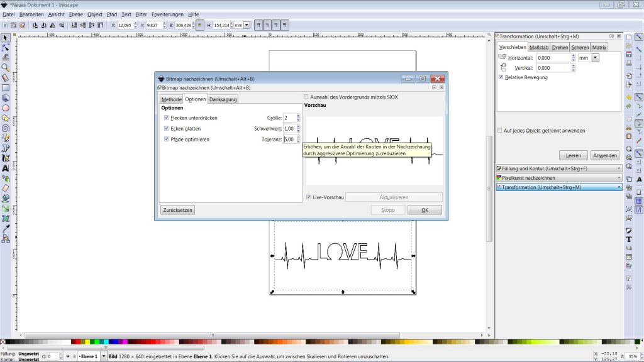Open the Erweiterungen menu

pos(167,14)
